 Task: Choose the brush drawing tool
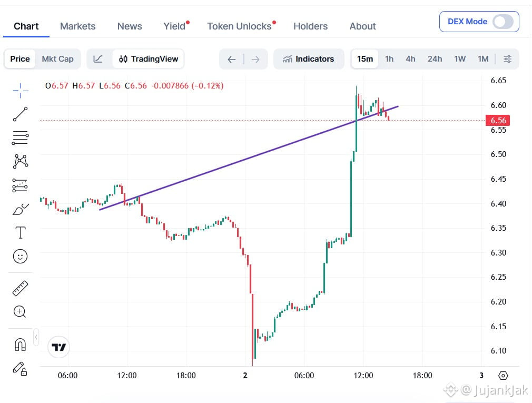point(21,209)
